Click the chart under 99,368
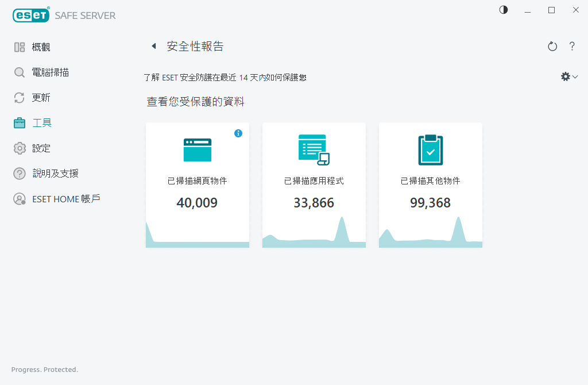This screenshot has width=588, height=385. point(431,232)
